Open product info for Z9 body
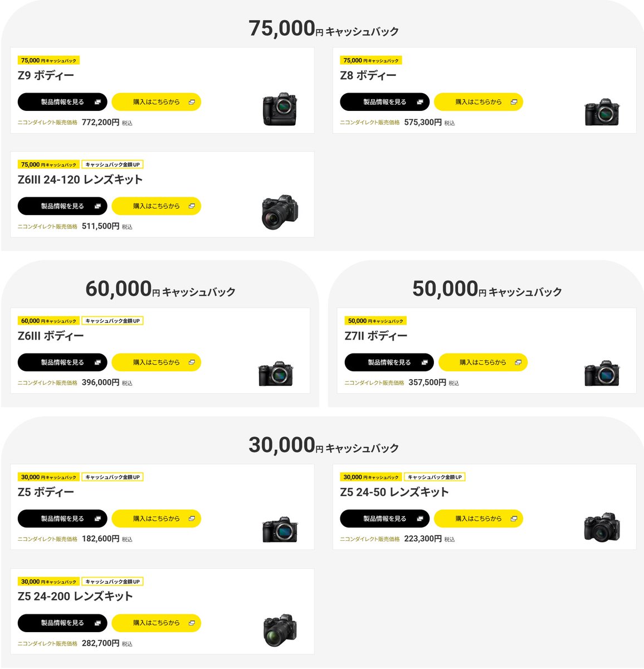The image size is (644, 669). pyautogui.click(x=62, y=102)
